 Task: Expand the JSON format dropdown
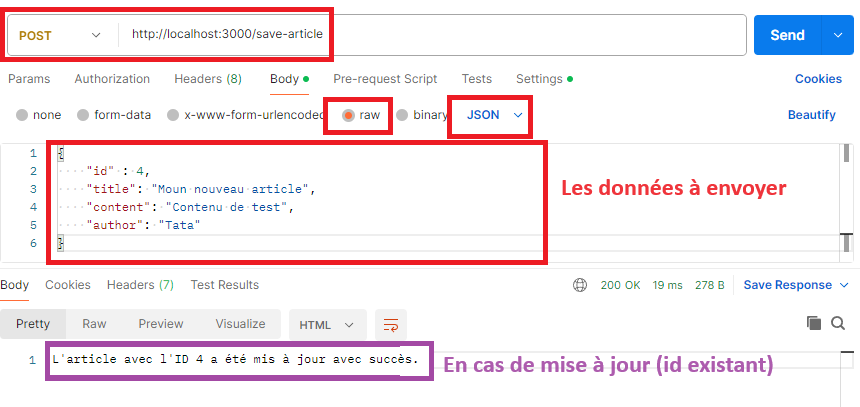tap(495, 115)
